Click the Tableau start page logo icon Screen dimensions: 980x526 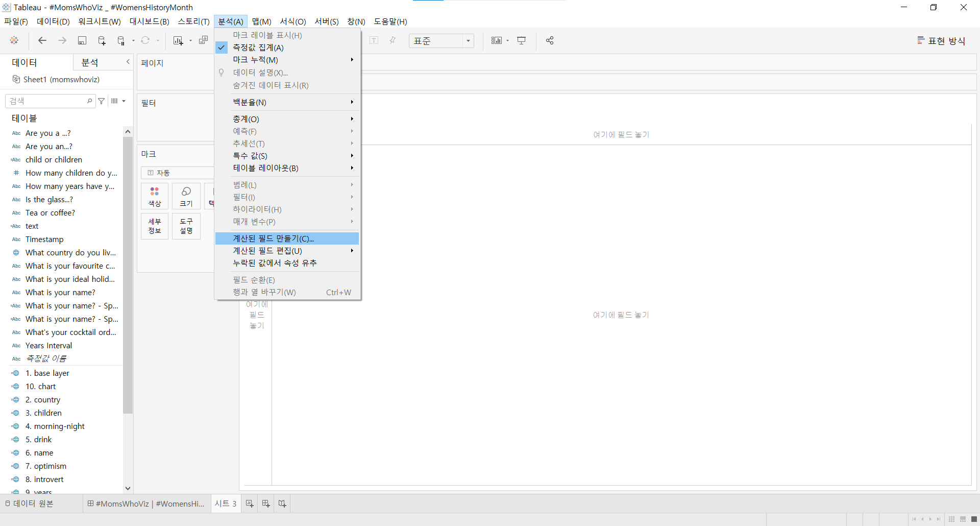pos(14,40)
